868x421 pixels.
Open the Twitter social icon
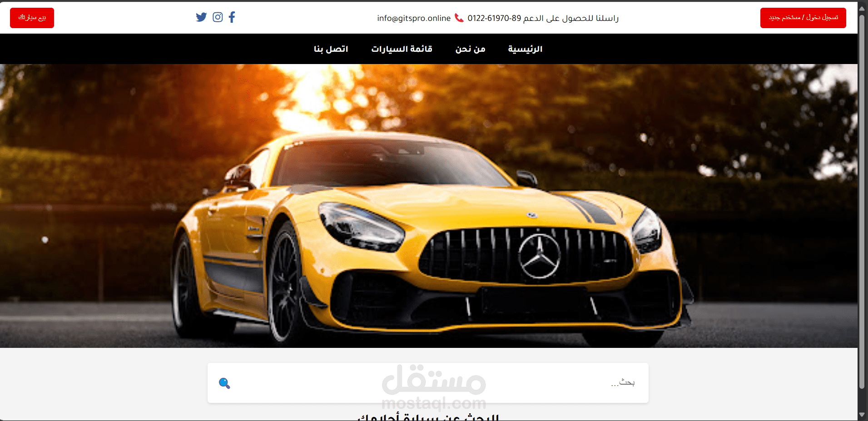[201, 17]
